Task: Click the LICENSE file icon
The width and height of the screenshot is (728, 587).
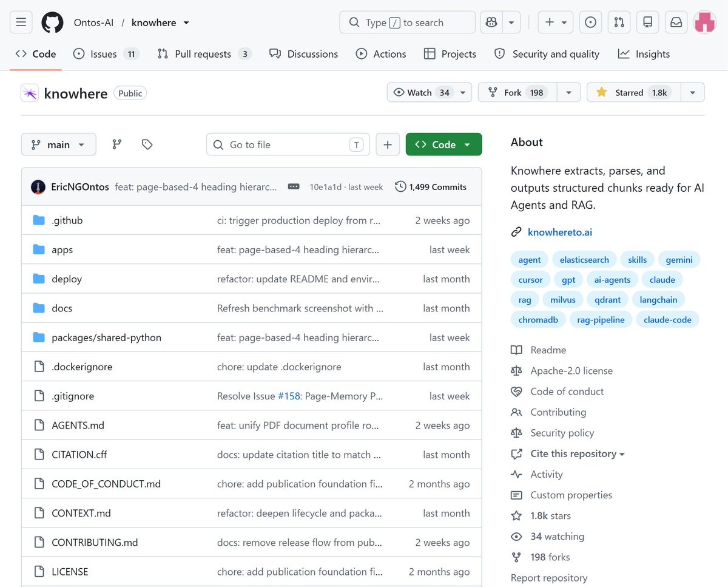Action: click(x=39, y=572)
